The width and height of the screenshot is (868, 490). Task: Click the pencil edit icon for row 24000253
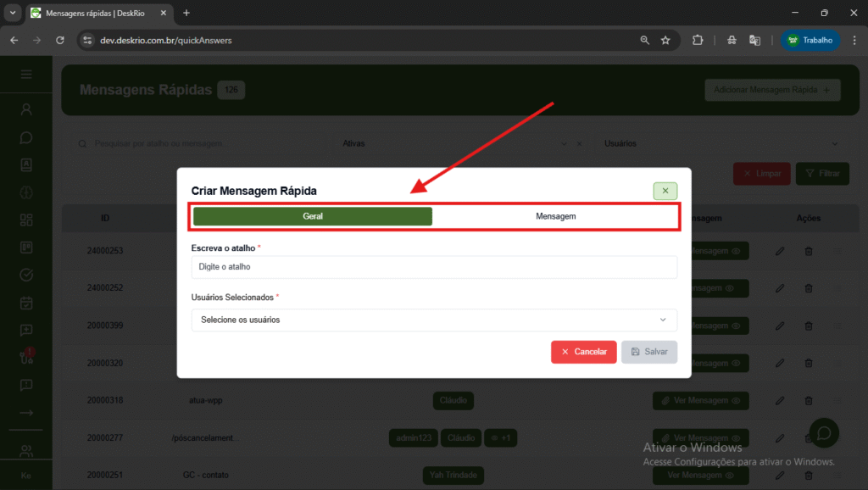tap(780, 251)
